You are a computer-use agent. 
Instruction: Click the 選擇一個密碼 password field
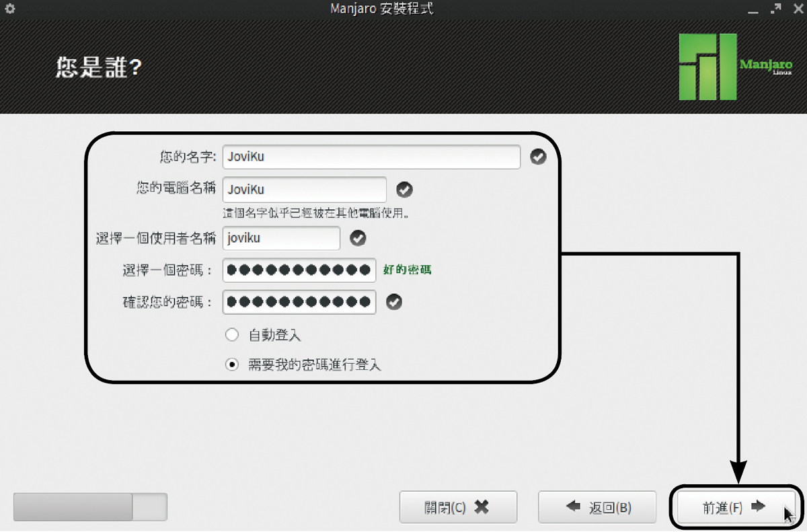pos(299,270)
